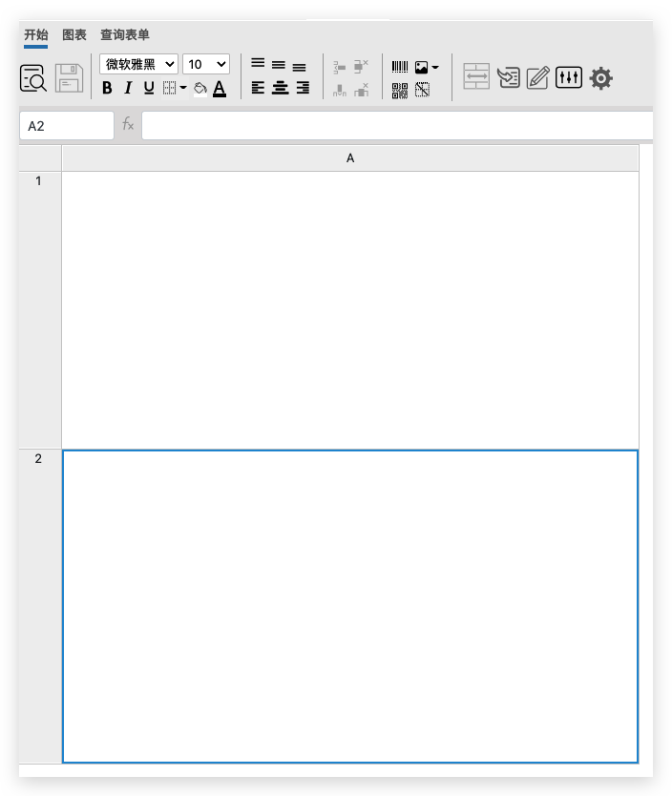Click the insert row icon
Image resolution: width=672 pixels, height=796 pixels.
[339, 67]
